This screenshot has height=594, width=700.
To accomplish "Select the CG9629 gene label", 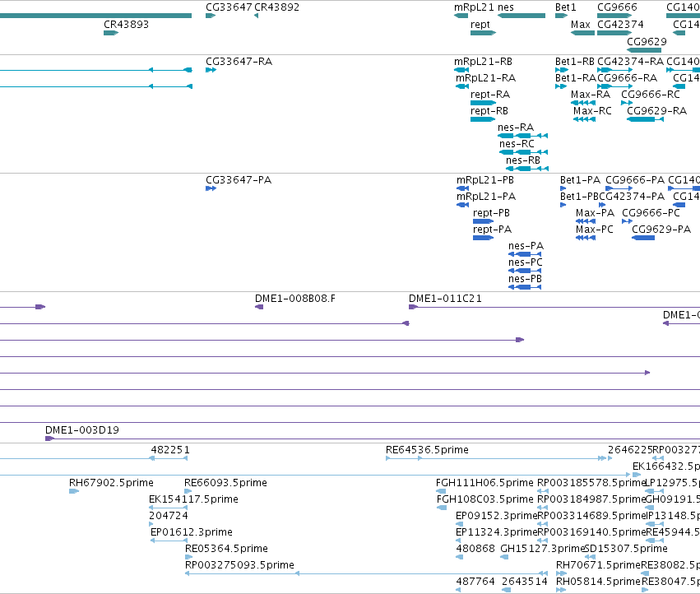I will click(x=647, y=41).
